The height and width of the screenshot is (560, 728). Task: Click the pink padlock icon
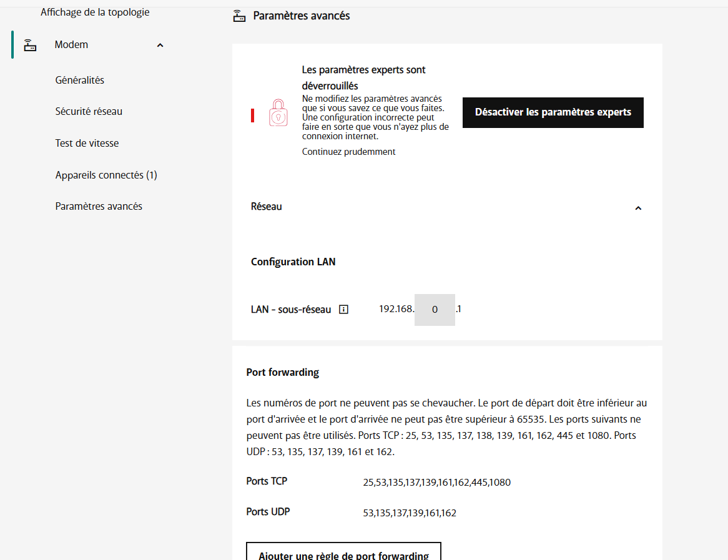click(x=278, y=113)
